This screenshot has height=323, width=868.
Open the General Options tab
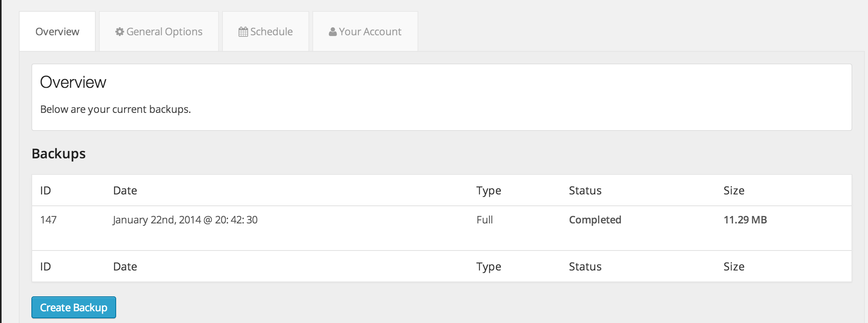pos(159,31)
